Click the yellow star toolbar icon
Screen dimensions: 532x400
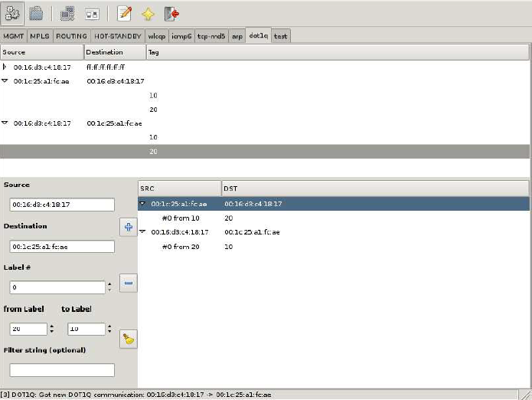148,15
